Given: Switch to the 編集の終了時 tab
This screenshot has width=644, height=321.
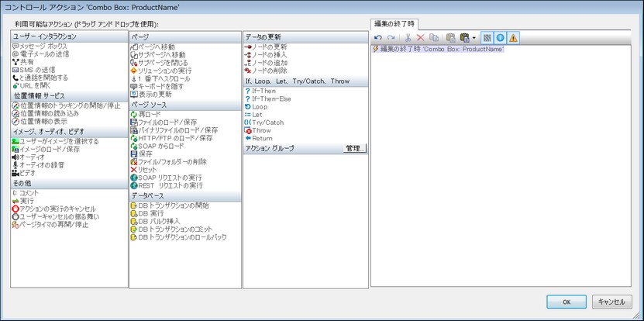Looking at the screenshot, I should point(395,22).
